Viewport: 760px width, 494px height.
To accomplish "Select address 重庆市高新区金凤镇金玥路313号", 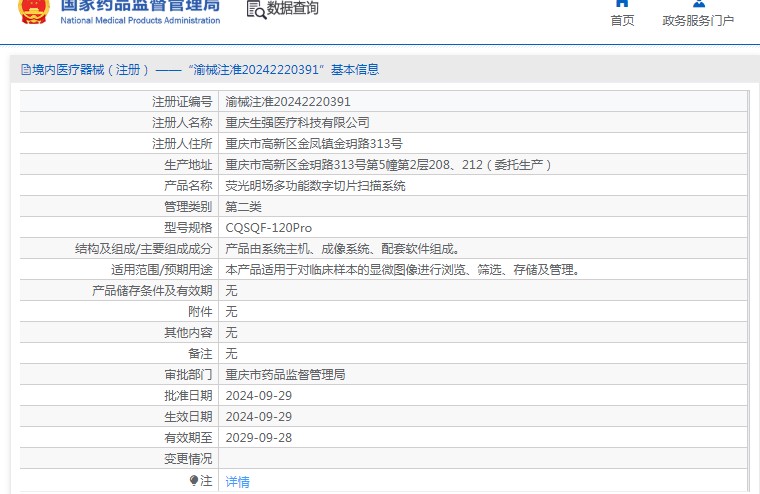I will coord(314,143).
